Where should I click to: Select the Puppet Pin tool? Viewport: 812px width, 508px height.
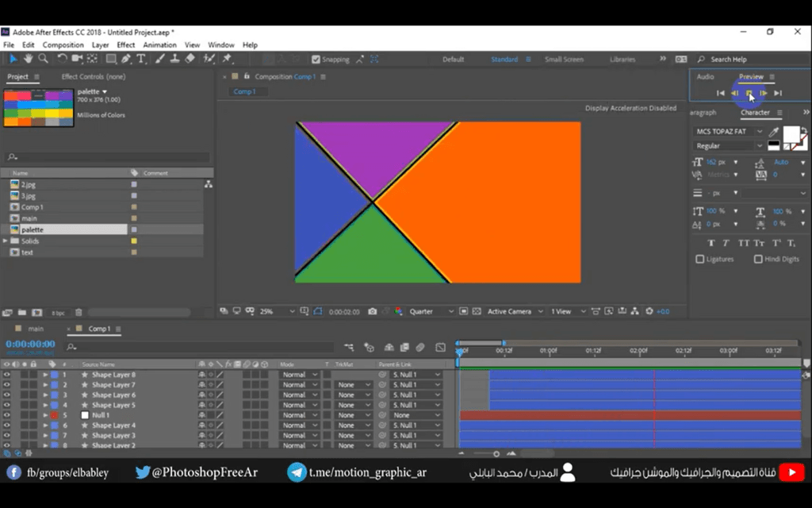click(x=227, y=59)
